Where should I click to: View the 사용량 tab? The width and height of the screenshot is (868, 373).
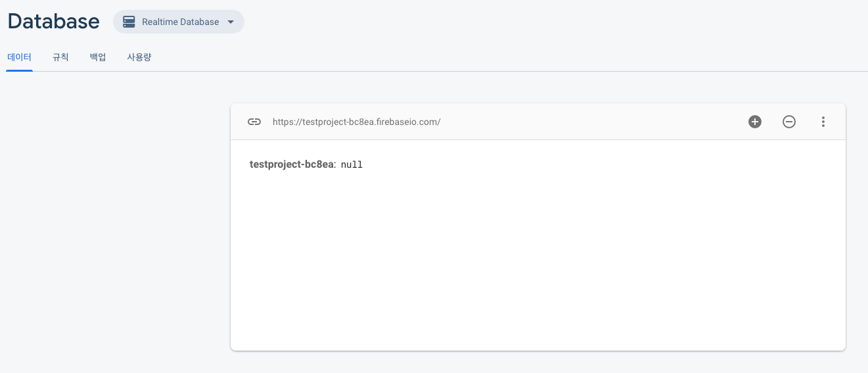coord(139,57)
